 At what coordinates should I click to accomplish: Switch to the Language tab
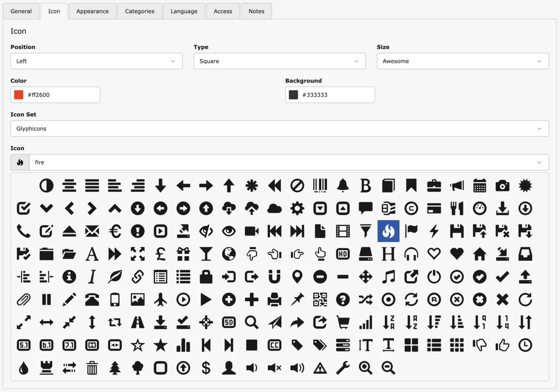(184, 11)
